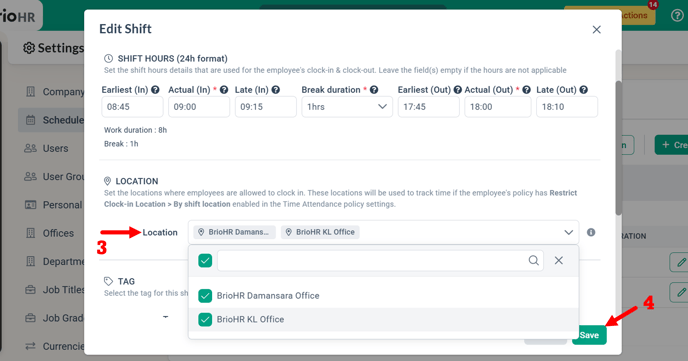688x361 pixels.
Task: Click help icon next to Late (Out)
Action: tap(584, 89)
